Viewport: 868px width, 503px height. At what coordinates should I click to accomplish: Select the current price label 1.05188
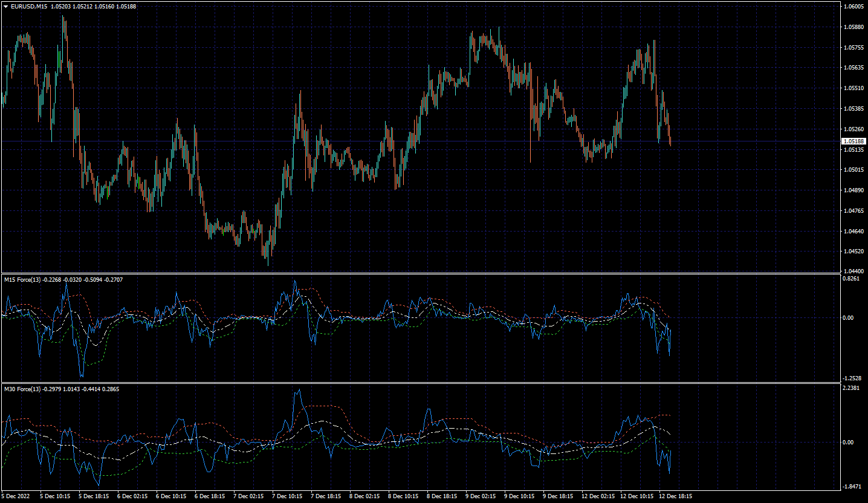pyautogui.click(x=854, y=141)
